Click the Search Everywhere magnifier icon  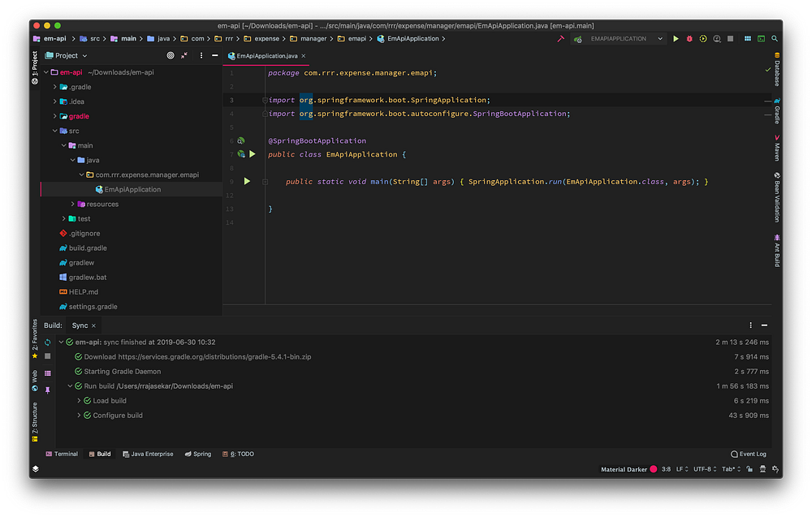pos(775,39)
